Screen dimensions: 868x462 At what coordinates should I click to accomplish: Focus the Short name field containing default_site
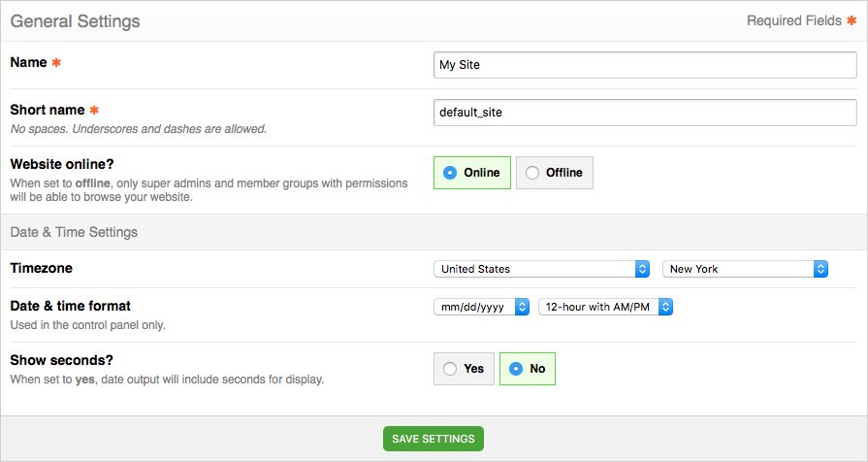(645, 113)
